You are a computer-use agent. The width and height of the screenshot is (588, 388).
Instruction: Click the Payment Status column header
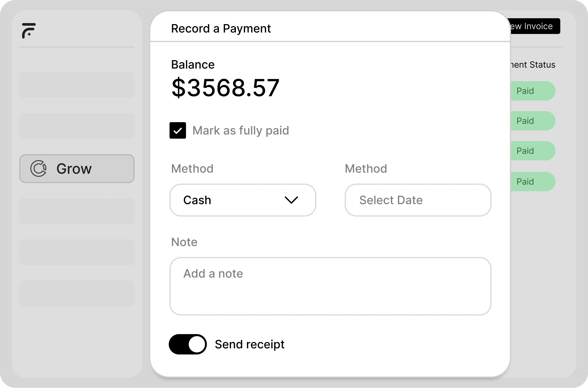(x=533, y=65)
